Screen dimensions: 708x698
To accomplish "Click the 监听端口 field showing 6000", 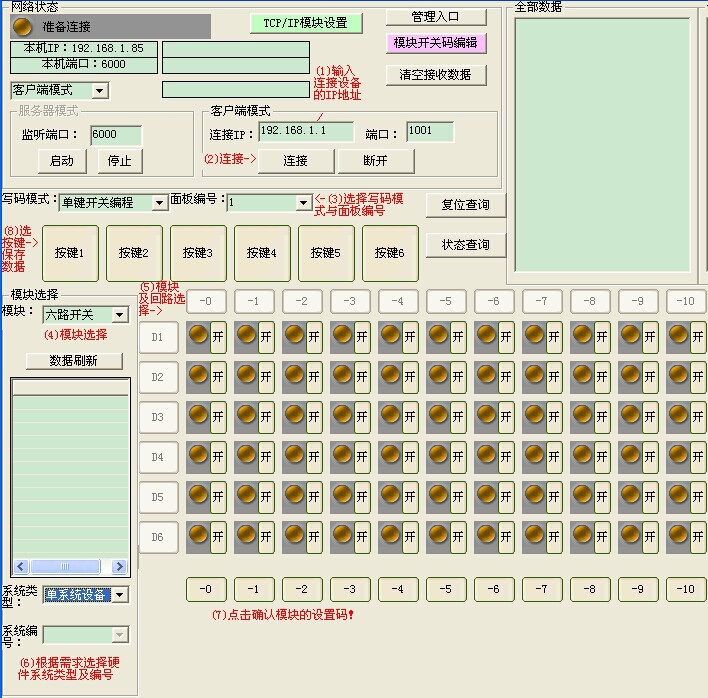I will (x=116, y=135).
